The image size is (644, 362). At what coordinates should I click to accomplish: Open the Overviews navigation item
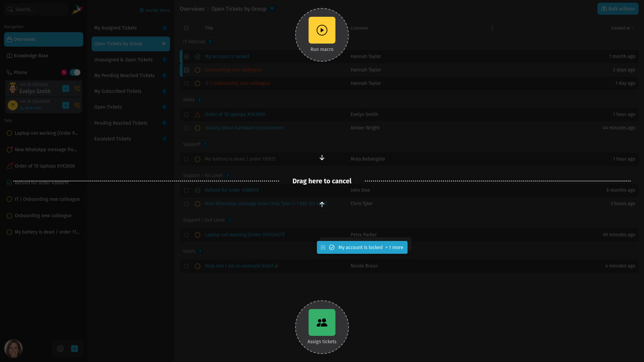(x=44, y=39)
